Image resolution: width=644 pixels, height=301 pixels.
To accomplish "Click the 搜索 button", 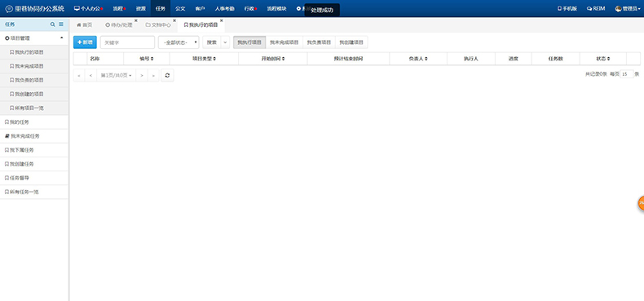I will coord(211,42).
